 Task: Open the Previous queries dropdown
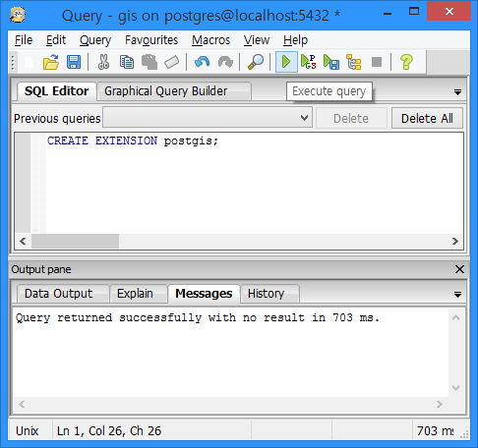pyautogui.click(x=208, y=118)
